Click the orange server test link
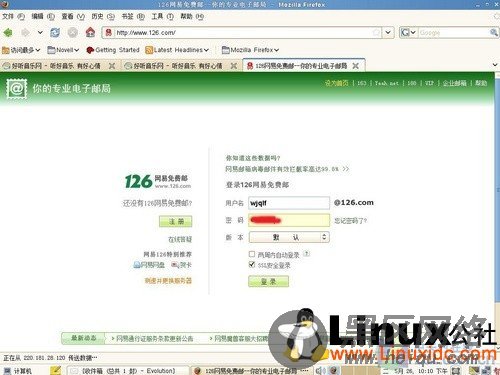The width and height of the screenshot is (500, 375). (168, 281)
